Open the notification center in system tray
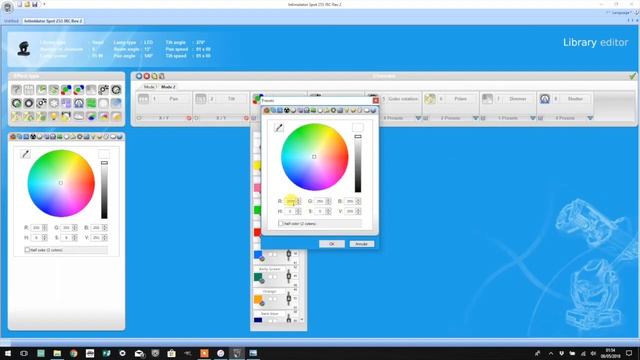640x360 pixels. pyautogui.click(x=629, y=353)
